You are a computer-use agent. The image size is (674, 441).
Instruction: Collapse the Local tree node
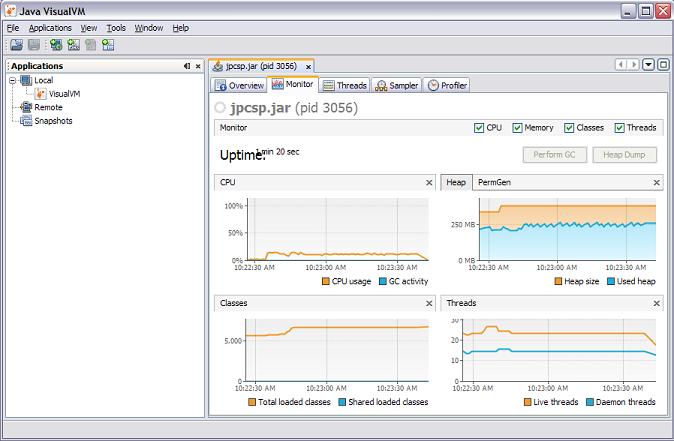[12, 80]
